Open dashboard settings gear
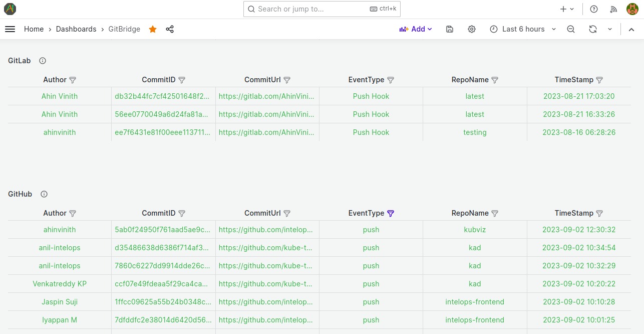 472,29
